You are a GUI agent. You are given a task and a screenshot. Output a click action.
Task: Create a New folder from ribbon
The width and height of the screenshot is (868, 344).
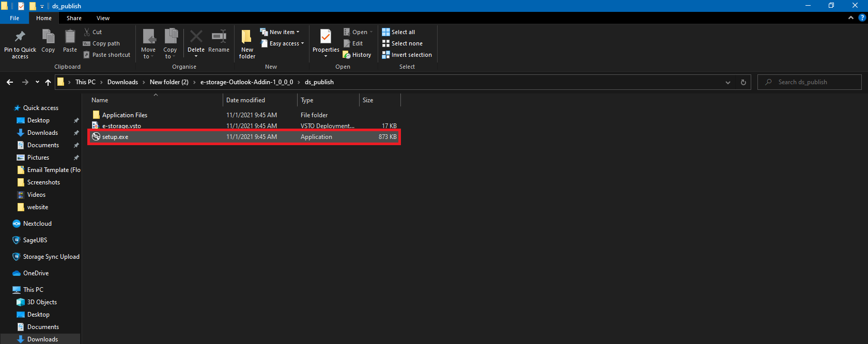click(x=247, y=42)
